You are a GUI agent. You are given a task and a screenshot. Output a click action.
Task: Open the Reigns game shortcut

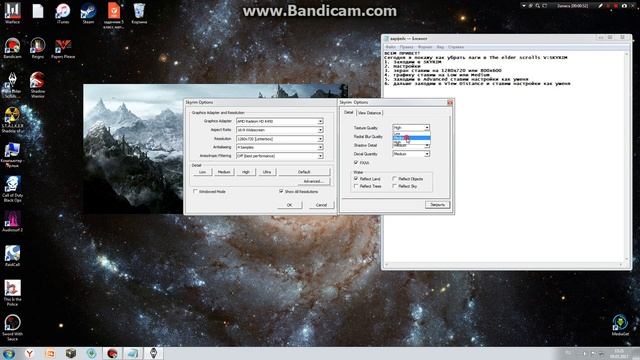point(38,48)
